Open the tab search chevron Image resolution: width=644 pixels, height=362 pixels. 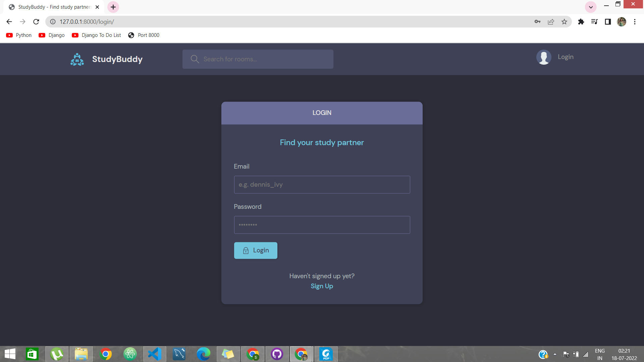(590, 7)
